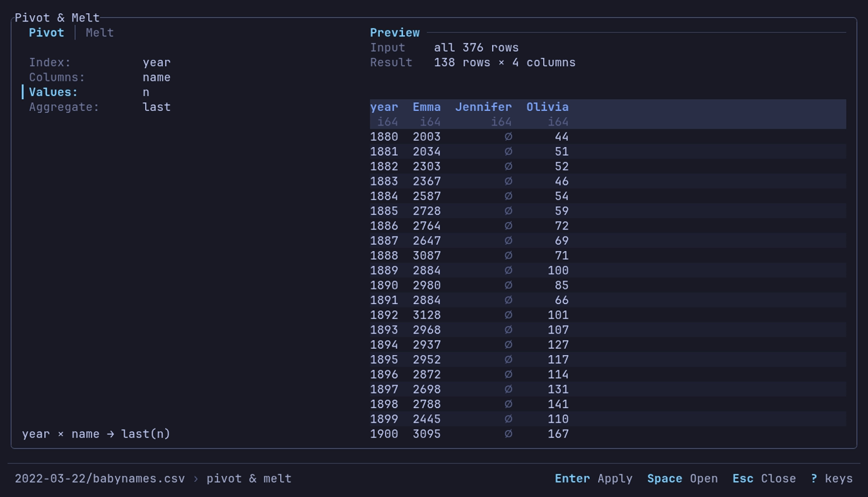The height and width of the screenshot is (497, 868).
Task: Click Emma value 2003 in row 1880
Action: coord(426,137)
